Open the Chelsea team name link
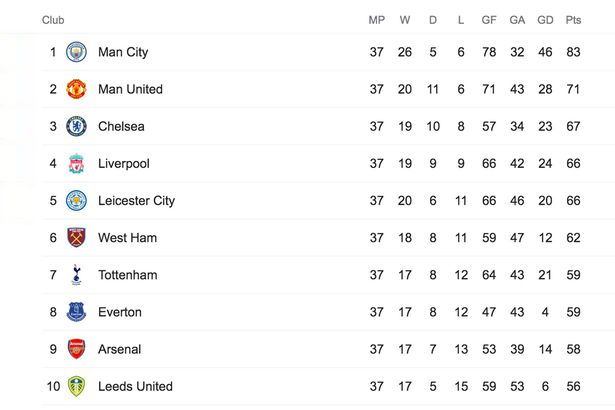 [x=121, y=126]
